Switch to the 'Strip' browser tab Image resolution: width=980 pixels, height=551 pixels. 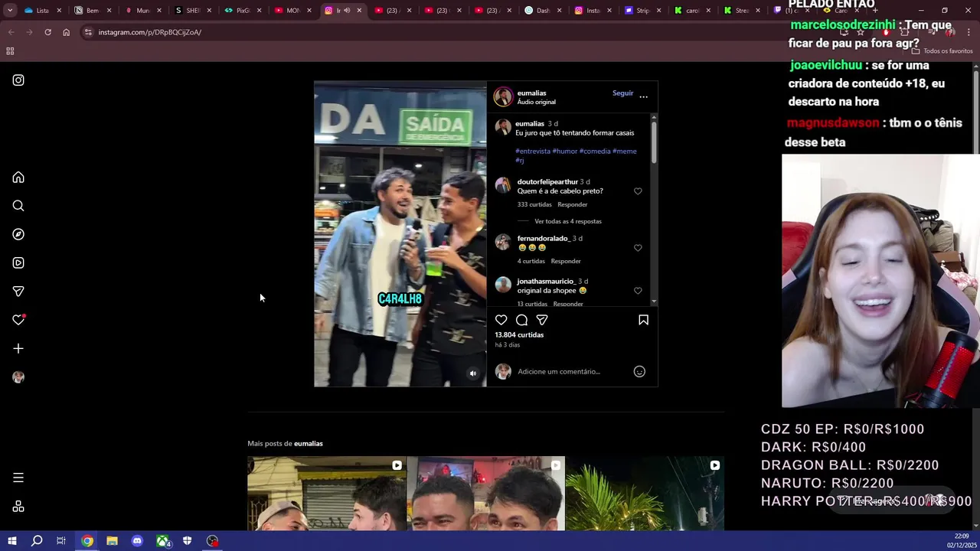[x=638, y=11]
